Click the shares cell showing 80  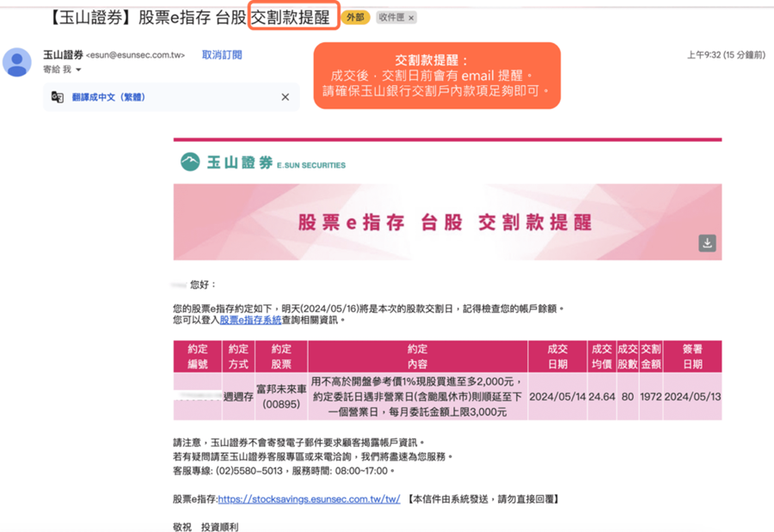coord(628,397)
